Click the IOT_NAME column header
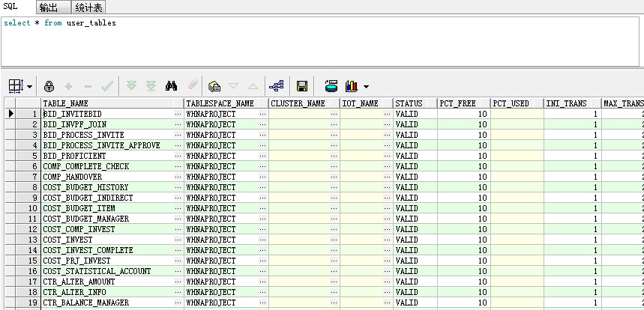This screenshot has height=310, width=644. [367, 103]
